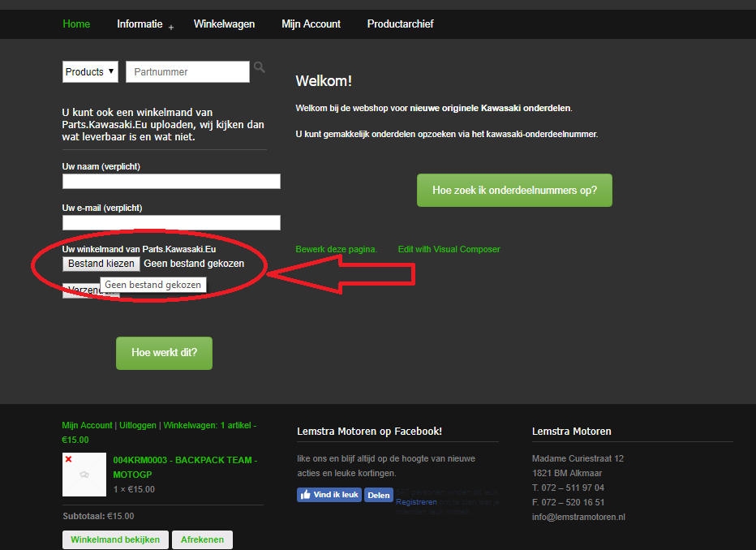Open the Informatie menu
756x550 pixels.
(x=140, y=24)
